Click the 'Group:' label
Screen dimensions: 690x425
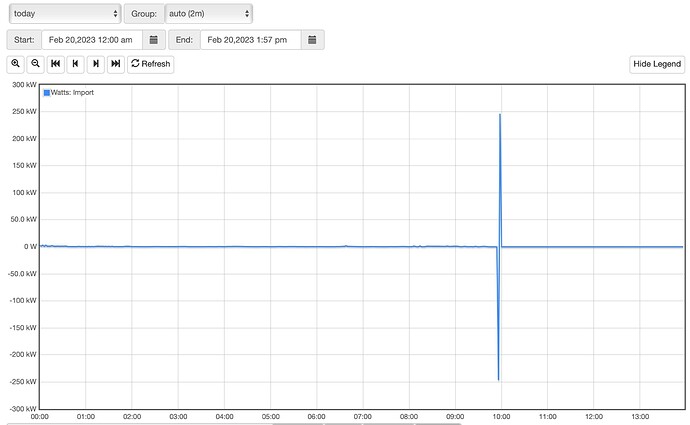point(144,14)
